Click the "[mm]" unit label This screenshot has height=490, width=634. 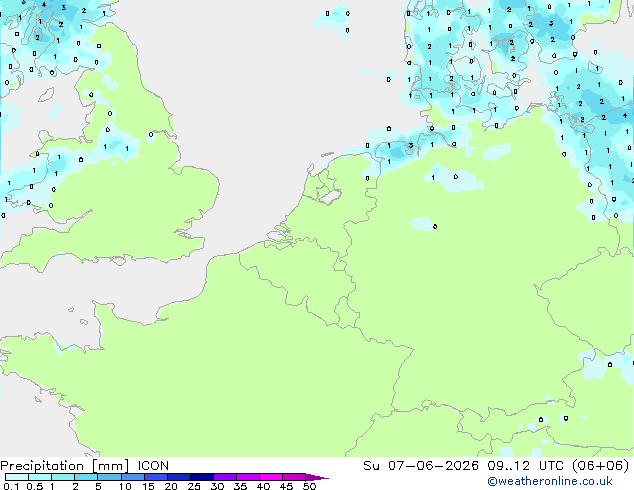coord(111,466)
